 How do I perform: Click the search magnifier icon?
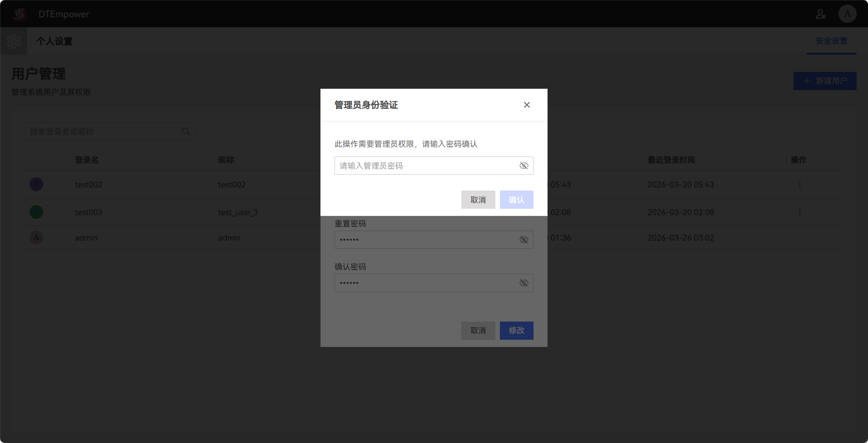click(x=186, y=131)
